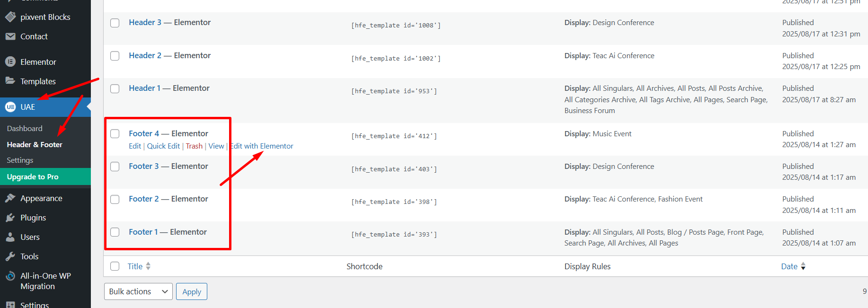Screen dimensions: 868x308
Task: Open Plugins via the plug icon
Action: coord(10,218)
